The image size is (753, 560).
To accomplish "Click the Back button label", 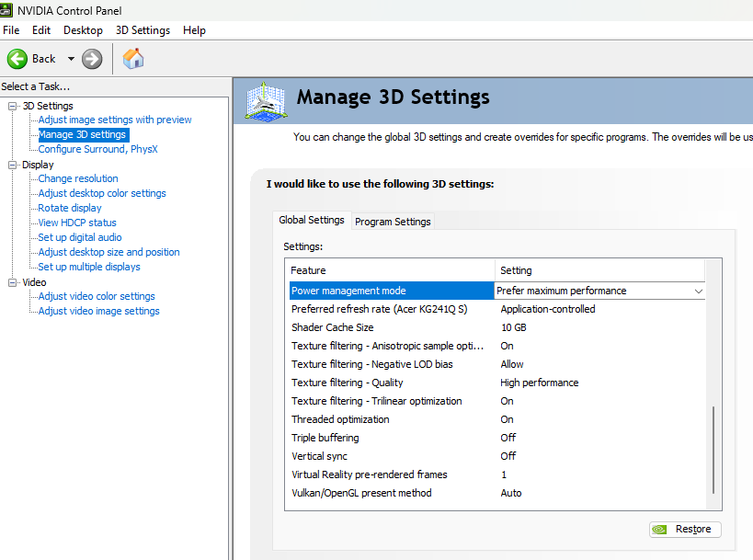I will (x=44, y=59).
